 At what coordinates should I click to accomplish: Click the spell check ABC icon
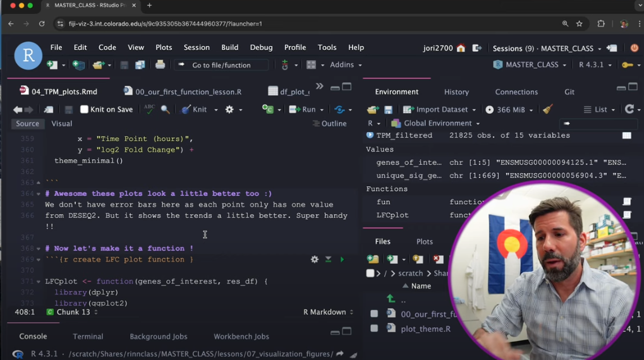coord(149,109)
